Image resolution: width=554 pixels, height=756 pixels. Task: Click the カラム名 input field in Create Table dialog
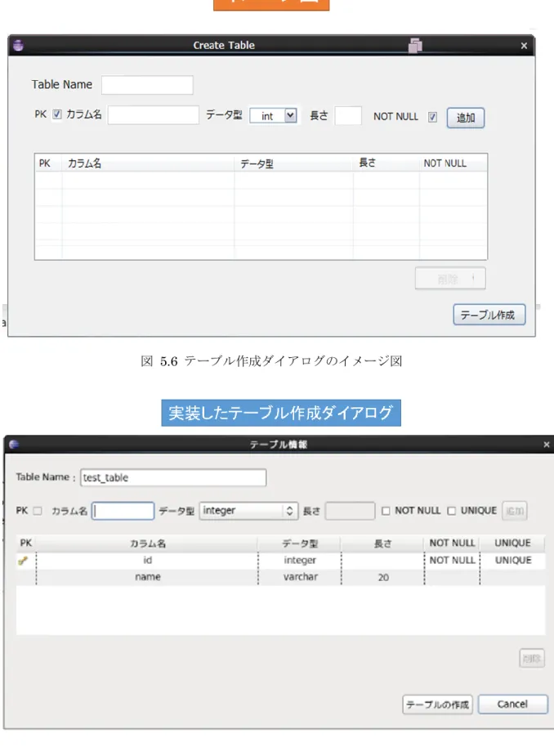154,115
